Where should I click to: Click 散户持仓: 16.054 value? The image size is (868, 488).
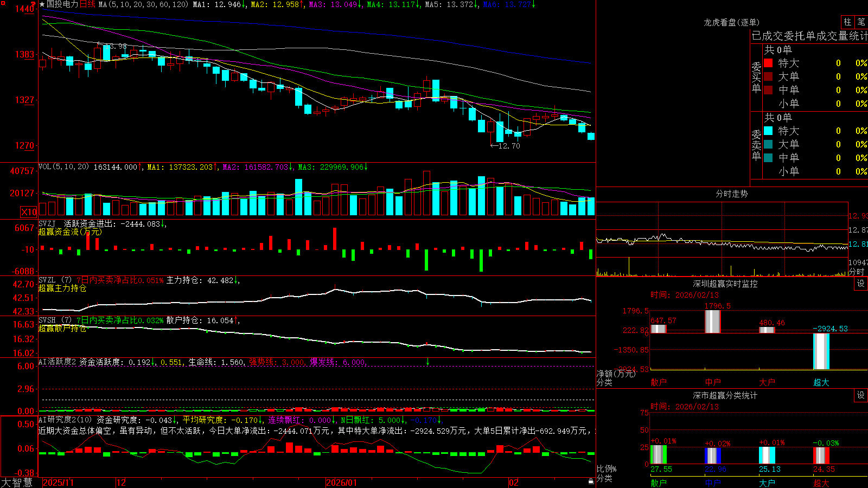200,320
